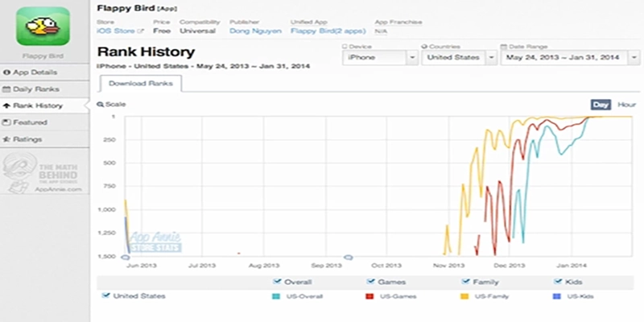This screenshot has width=644, height=322.
Task: Open the United States country dropdown
Action: click(x=459, y=57)
